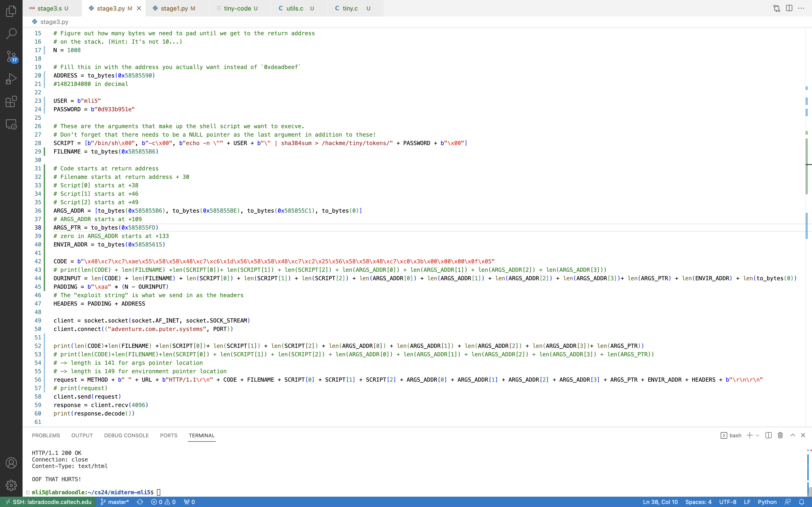Screen dimensions: 812x507
Task: Delete the bash terminal with trash icon
Action: pyautogui.click(x=780, y=435)
